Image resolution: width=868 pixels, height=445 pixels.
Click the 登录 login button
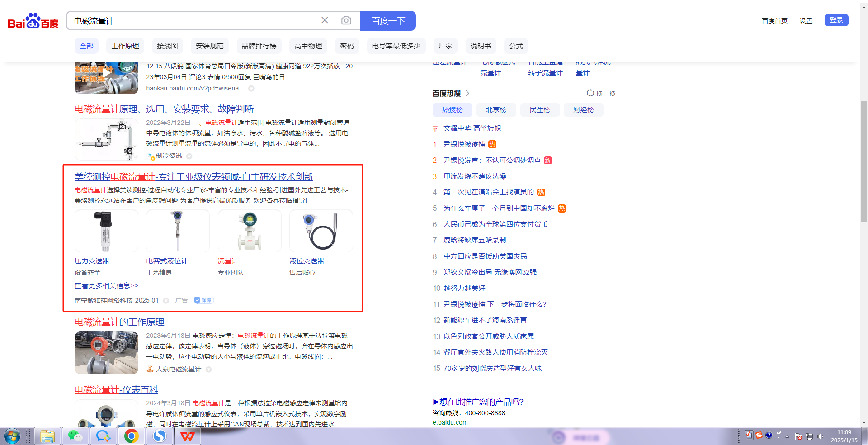tap(836, 20)
